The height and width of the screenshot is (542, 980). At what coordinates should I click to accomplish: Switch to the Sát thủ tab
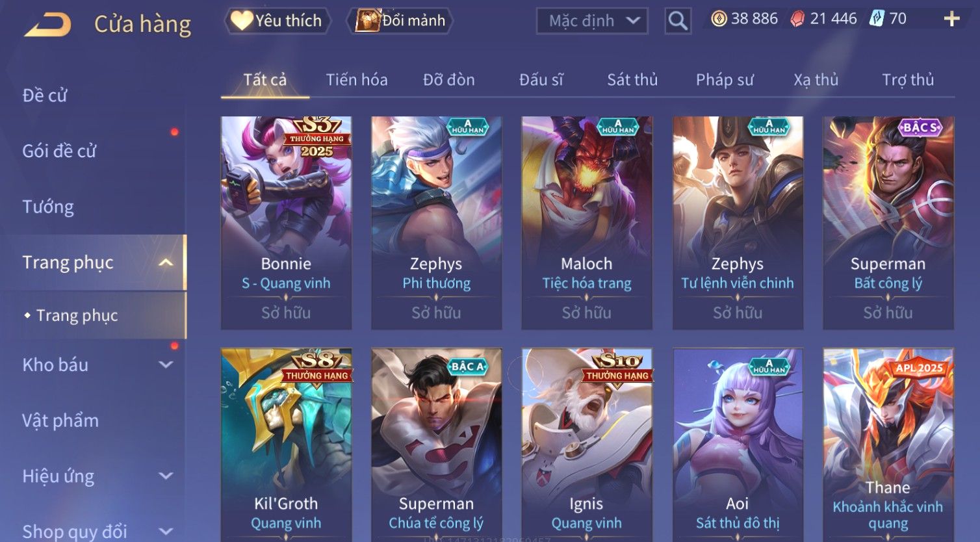[x=632, y=80]
